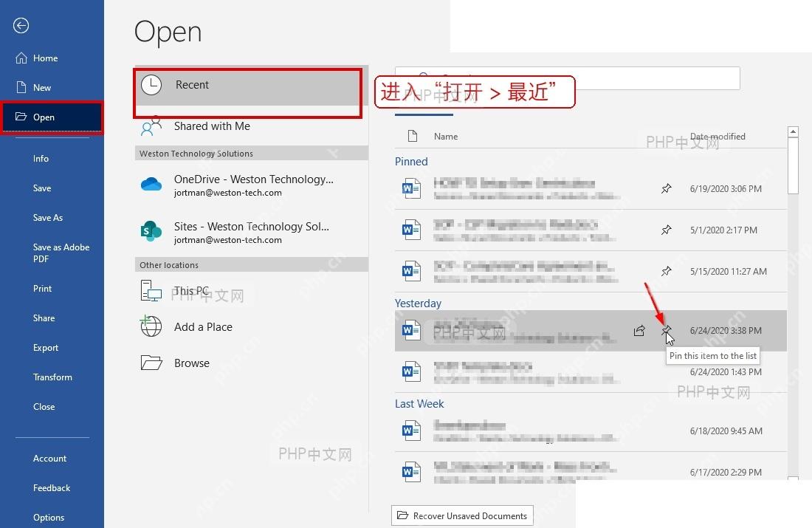Click the OneDrive cloud icon
Screen dimensions: 812x528
(x=151, y=184)
